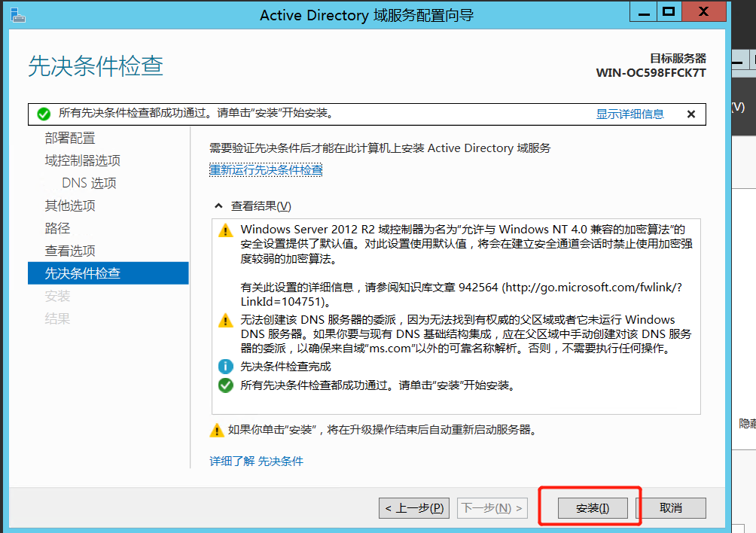Click the green check icon in banner

click(44, 114)
